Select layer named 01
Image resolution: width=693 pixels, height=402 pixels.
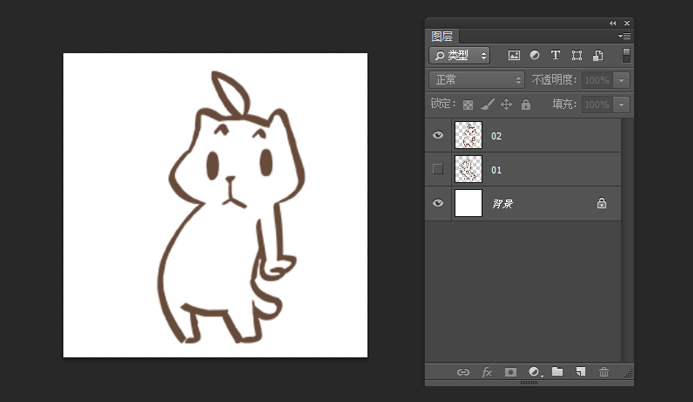coord(496,170)
